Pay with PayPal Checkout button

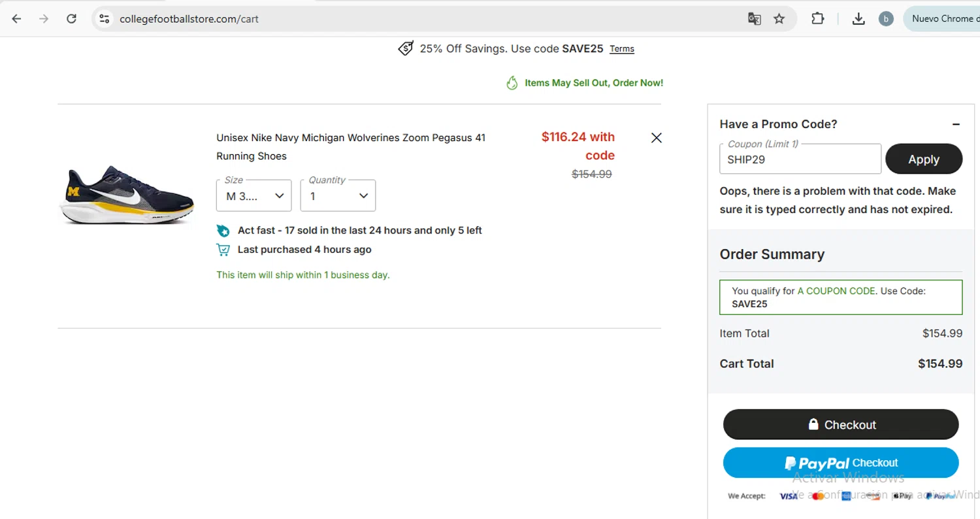[x=841, y=463]
